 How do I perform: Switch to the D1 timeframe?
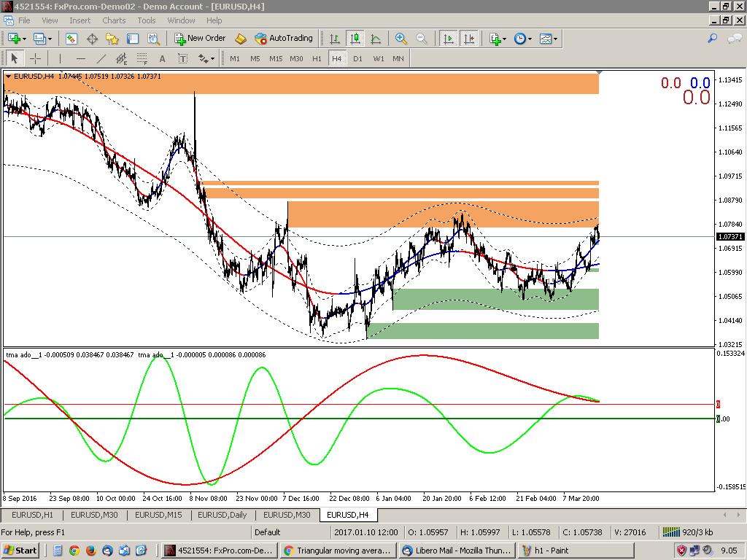(x=357, y=58)
